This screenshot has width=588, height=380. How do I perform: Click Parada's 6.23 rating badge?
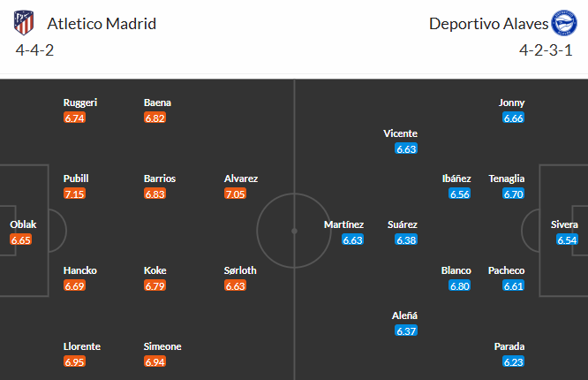click(513, 361)
